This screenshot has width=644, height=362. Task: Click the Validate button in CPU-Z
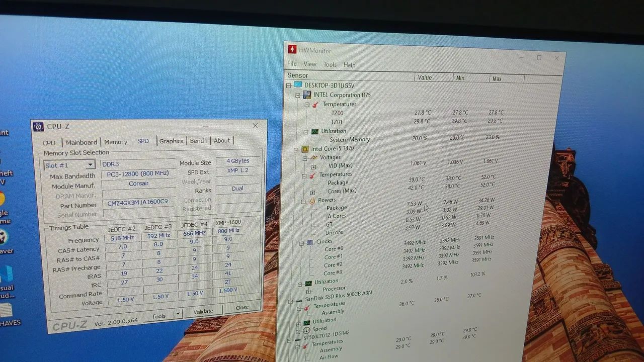tap(203, 311)
